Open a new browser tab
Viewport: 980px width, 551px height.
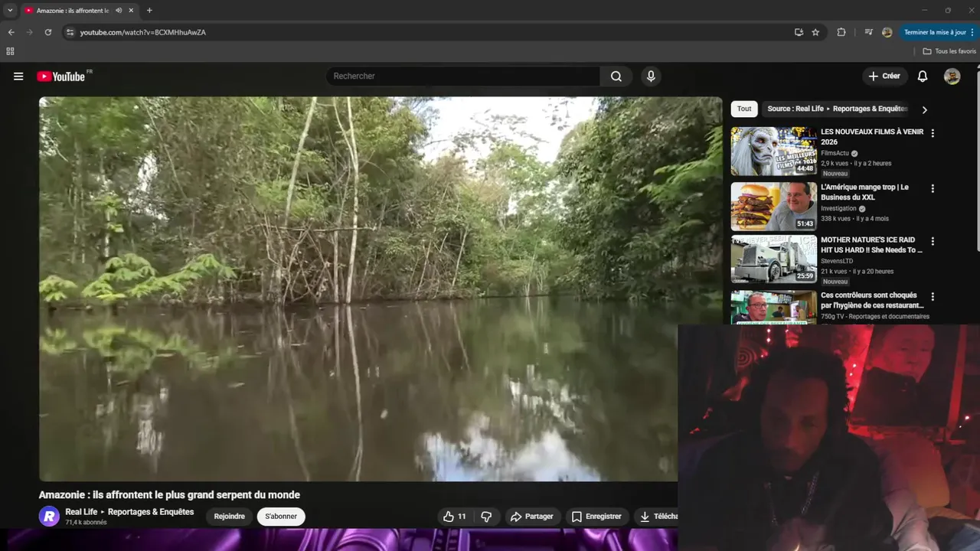click(x=149, y=11)
